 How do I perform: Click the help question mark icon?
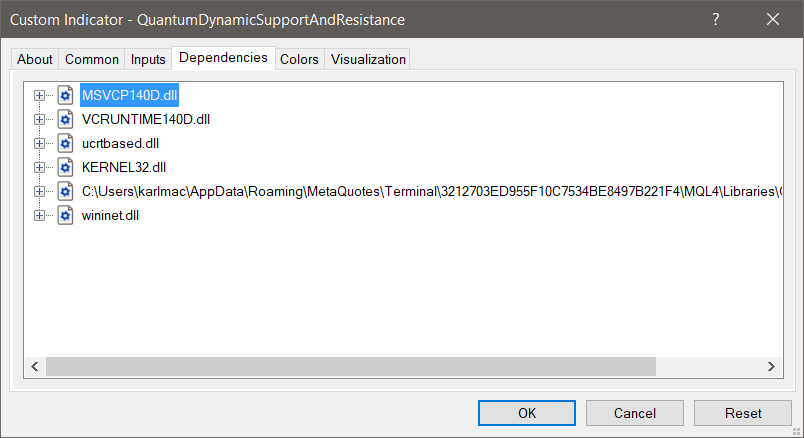716,19
